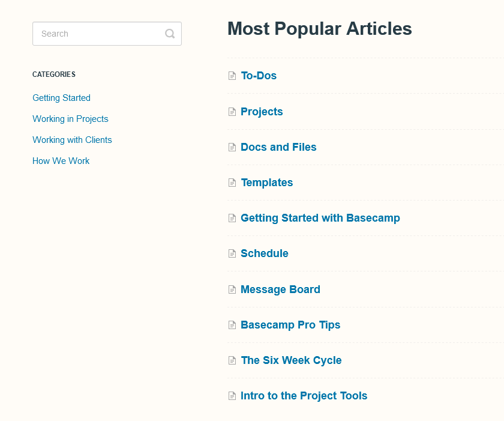Click the document icon beside To-Dos

click(x=232, y=76)
